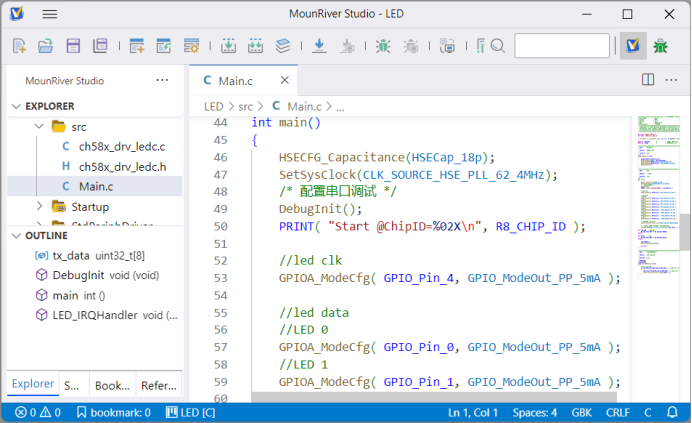Click DebugInit(); on line 49
This screenshot has height=423, width=692.
[320, 209]
